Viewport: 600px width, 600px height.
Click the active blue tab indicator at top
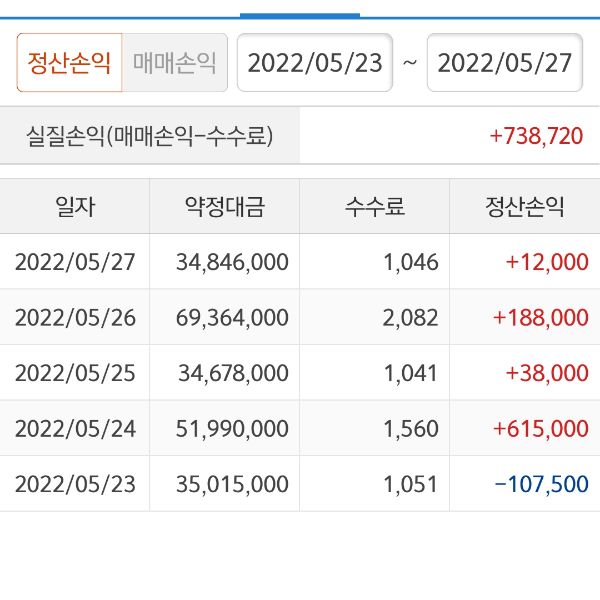pyautogui.click(x=300, y=15)
